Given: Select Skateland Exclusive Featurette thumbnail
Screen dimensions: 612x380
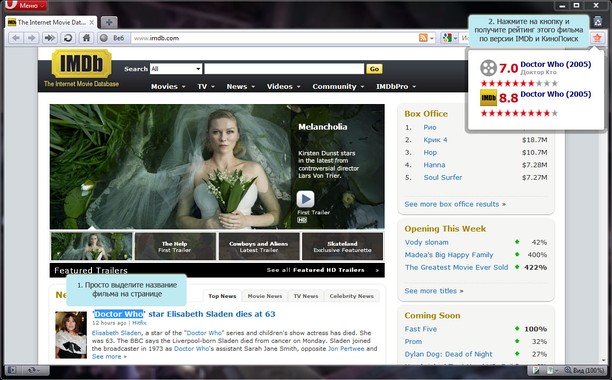Looking at the screenshot, I should click(x=343, y=246).
